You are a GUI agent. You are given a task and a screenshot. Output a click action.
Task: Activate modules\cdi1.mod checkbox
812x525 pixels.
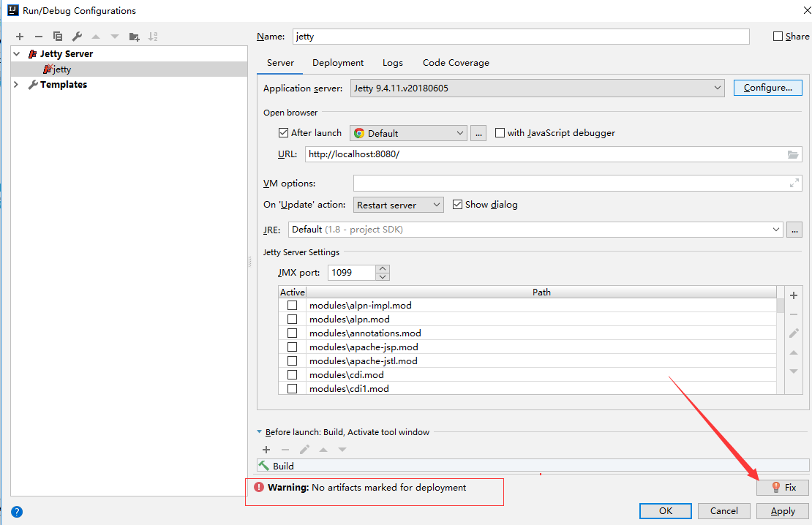tap(292, 388)
